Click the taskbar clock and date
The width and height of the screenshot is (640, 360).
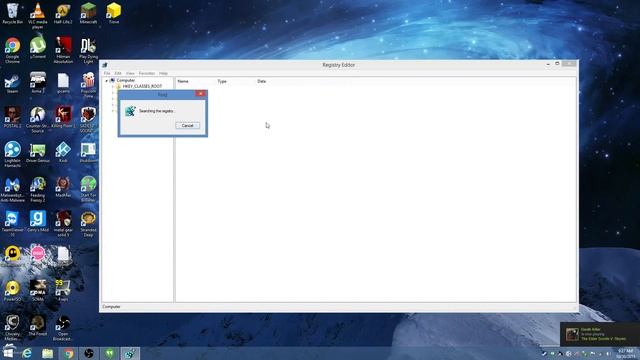coord(625,353)
